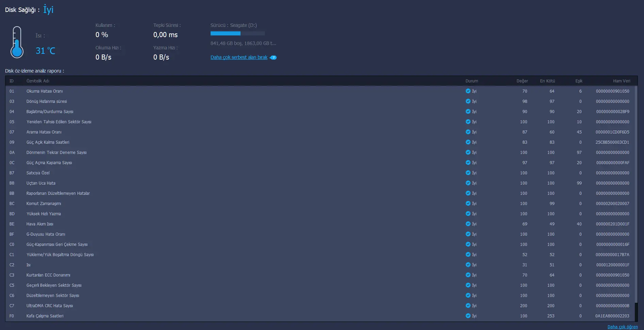Screen dimensions: 644x330
Task: Click the help icon beside free space link
Action: (273, 58)
